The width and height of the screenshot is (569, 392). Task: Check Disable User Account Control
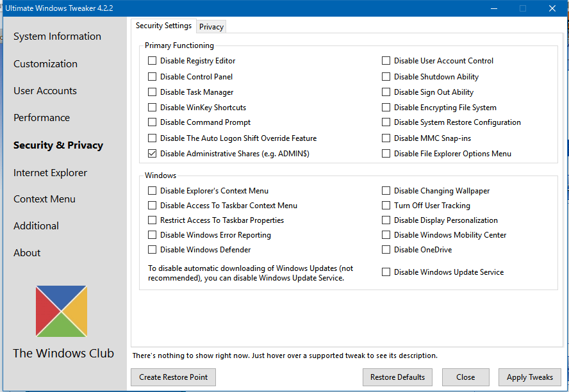point(386,61)
